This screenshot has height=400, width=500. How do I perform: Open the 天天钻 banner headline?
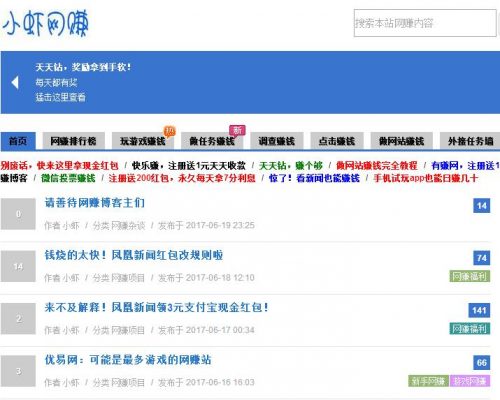[x=83, y=67]
